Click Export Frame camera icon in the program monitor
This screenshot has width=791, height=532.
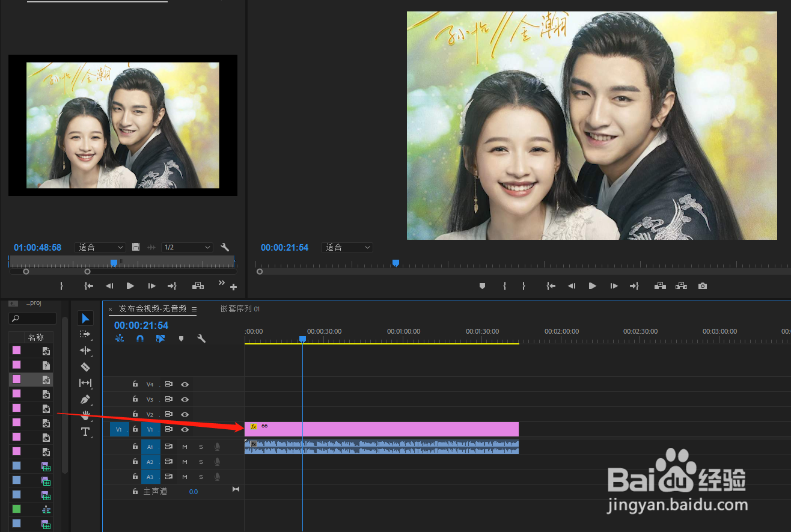[x=702, y=286]
